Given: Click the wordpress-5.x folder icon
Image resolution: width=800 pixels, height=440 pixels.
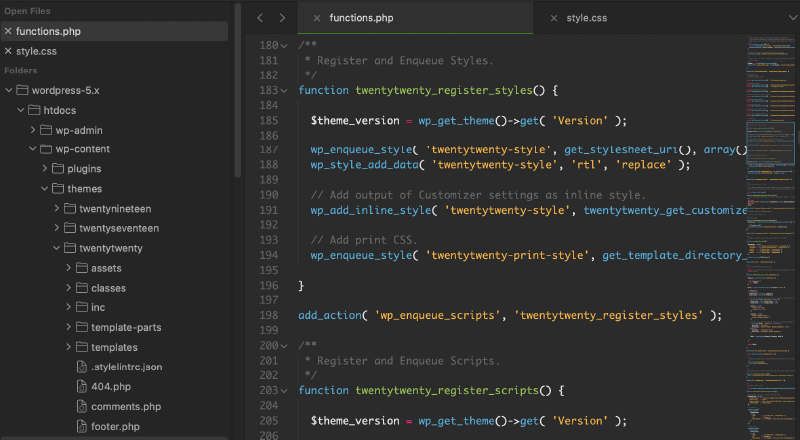Looking at the screenshot, I should tap(22, 90).
